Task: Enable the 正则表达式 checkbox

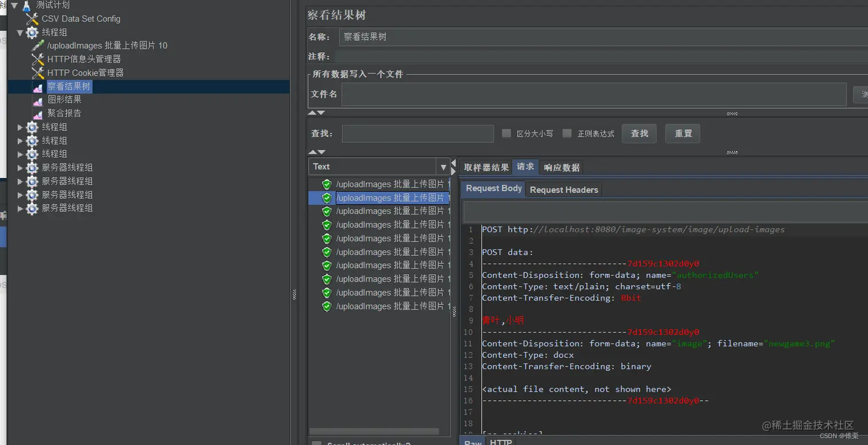Action: coord(567,133)
